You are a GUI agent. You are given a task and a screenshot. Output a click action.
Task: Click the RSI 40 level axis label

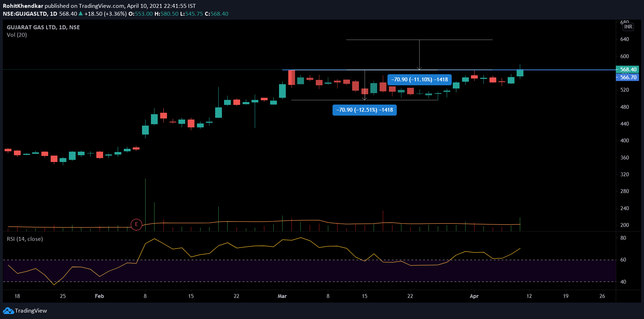623,282
